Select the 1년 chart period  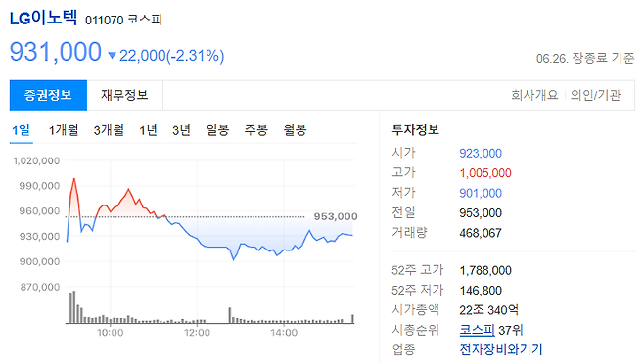pos(148,131)
